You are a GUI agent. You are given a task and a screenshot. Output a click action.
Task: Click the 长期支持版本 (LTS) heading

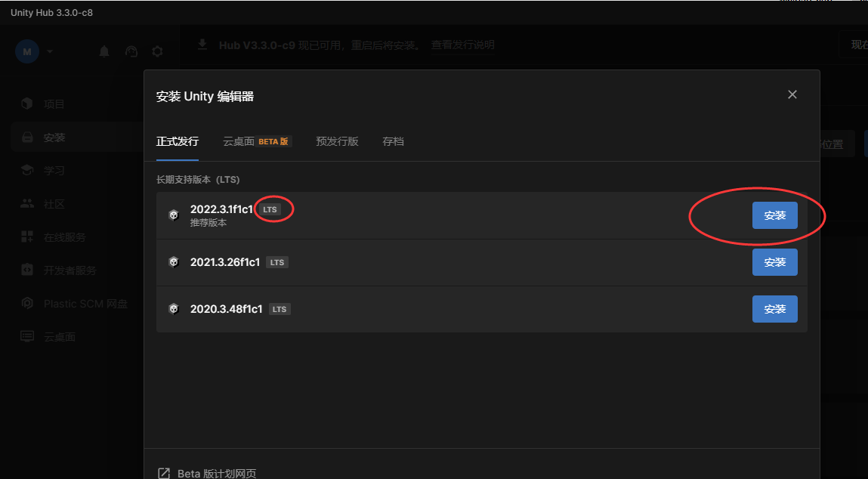pos(198,179)
